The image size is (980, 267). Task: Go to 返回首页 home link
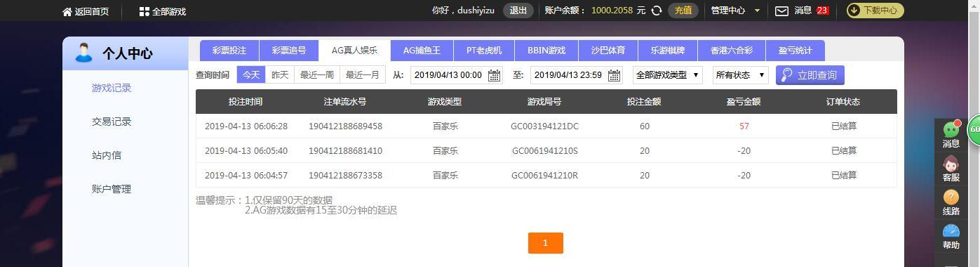point(85,11)
